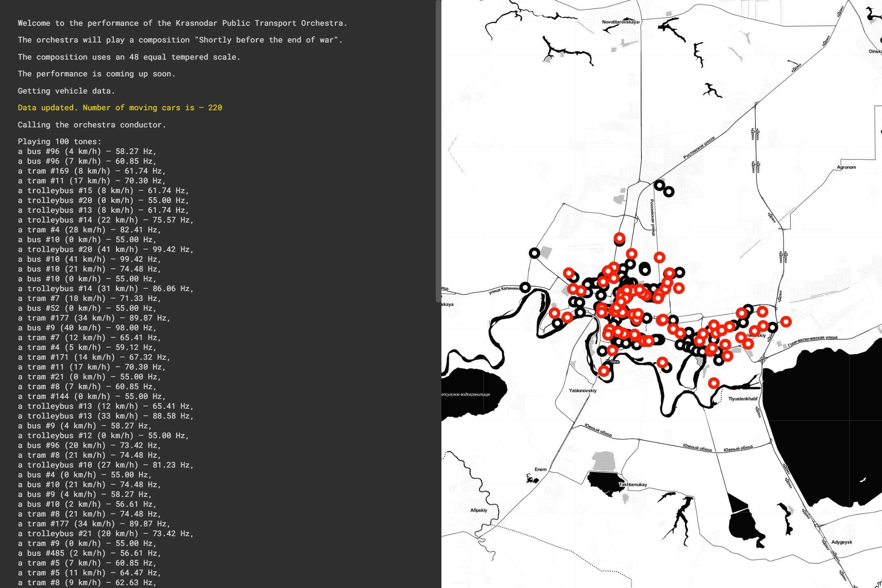This screenshot has width=882, height=588.
Task: Click the 'bus #9 (40 km/h) – 98.00 Hz' row
Action: pyautogui.click(x=87, y=328)
